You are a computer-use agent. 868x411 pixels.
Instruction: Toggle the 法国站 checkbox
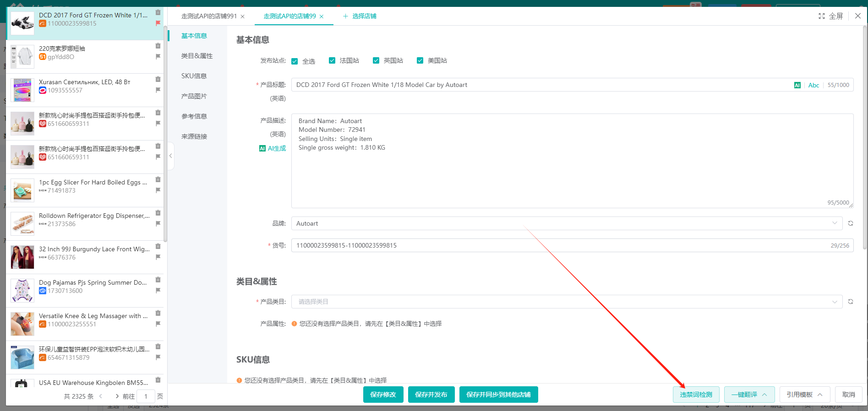point(332,60)
